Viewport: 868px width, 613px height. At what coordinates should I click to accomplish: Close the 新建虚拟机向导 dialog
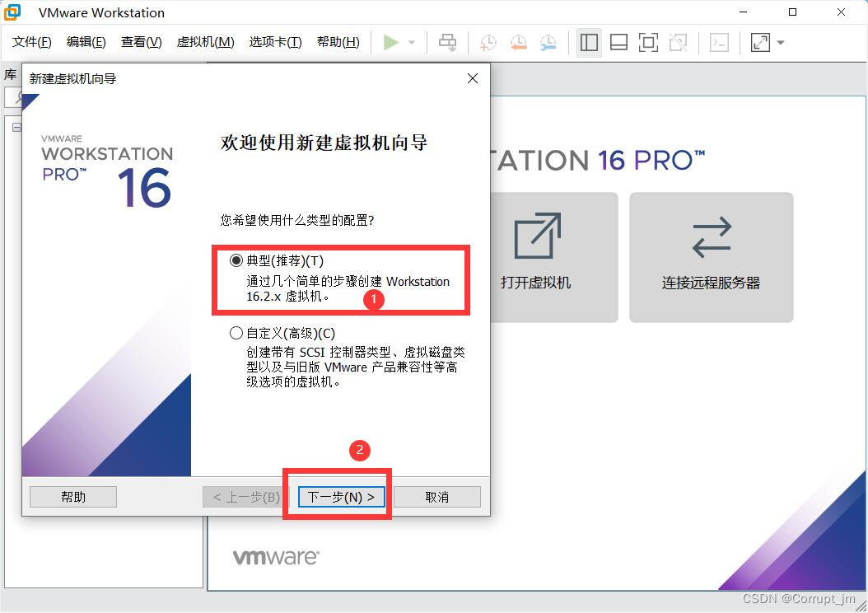click(473, 78)
